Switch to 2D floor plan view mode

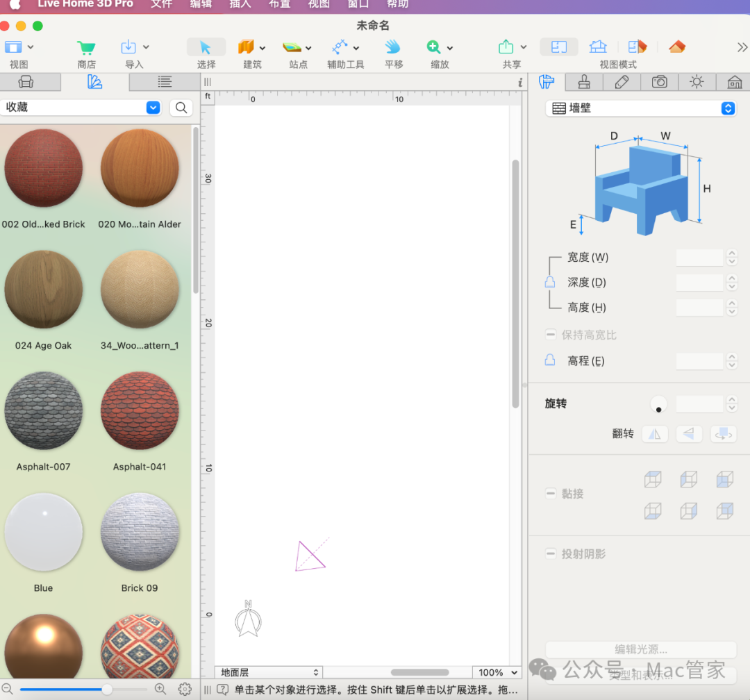click(x=558, y=47)
